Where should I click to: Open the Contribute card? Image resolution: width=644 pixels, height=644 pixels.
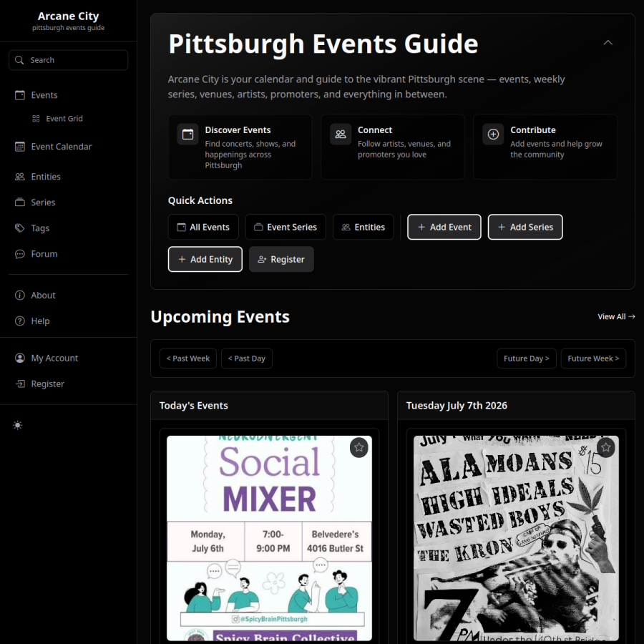(x=545, y=147)
